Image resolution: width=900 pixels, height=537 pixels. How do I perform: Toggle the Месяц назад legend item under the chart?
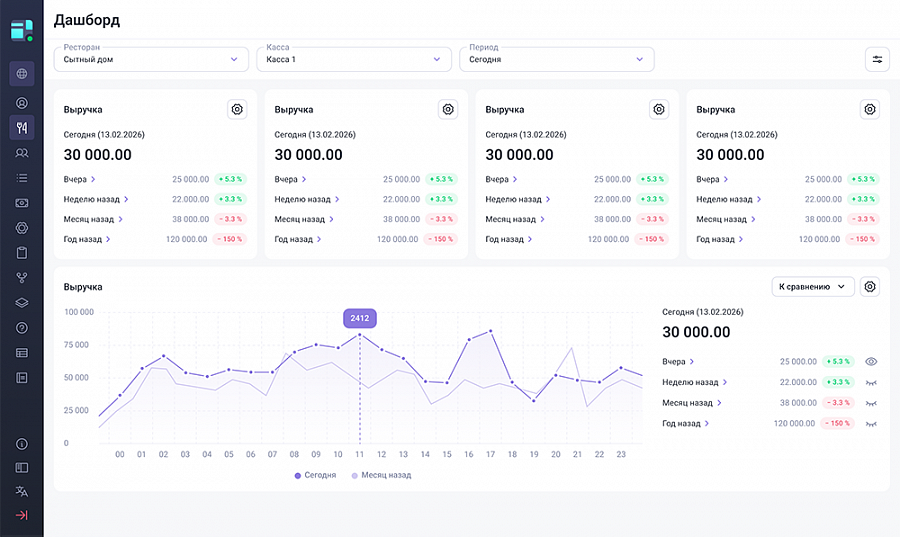pyautogui.click(x=381, y=475)
